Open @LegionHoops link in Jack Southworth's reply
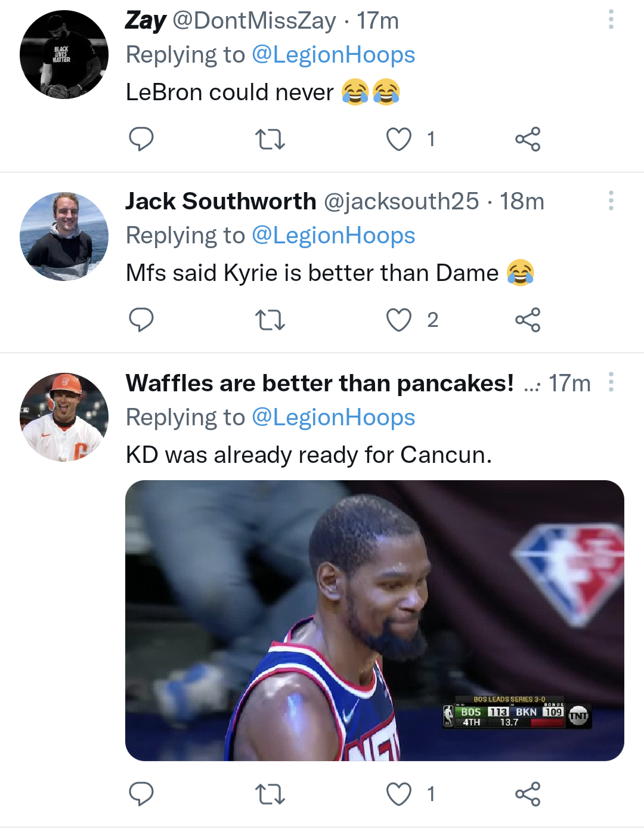 click(x=333, y=236)
